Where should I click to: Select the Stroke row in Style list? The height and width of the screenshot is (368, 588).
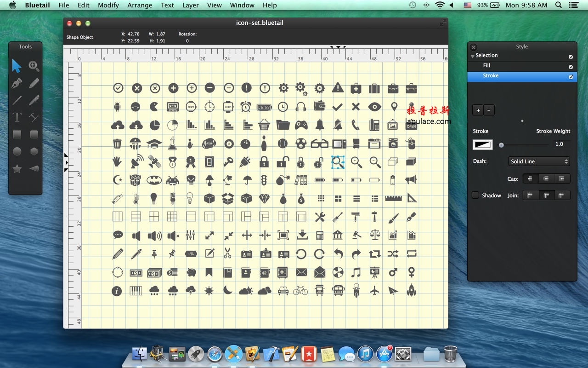point(522,77)
